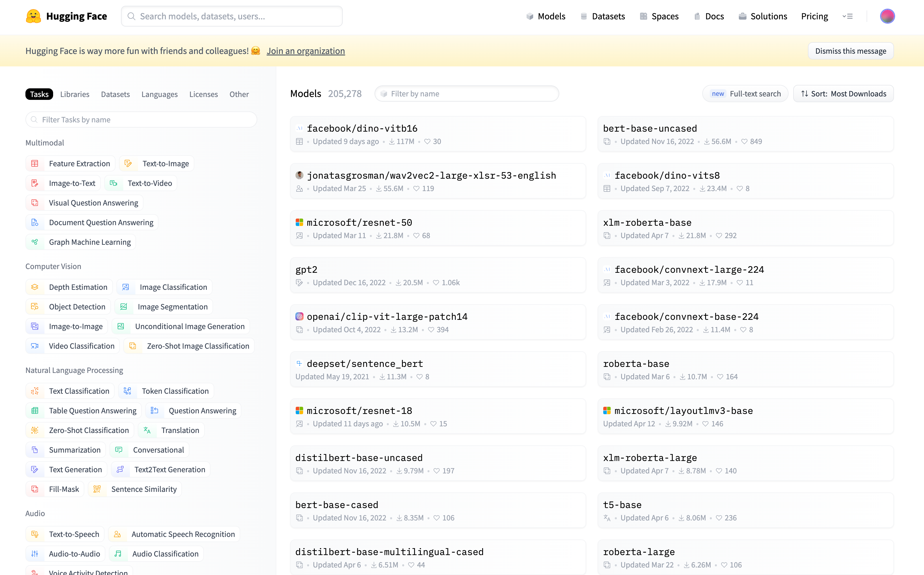The width and height of the screenshot is (924, 575).
Task: Switch to the Libraries tab
Action: pos(74,94)
